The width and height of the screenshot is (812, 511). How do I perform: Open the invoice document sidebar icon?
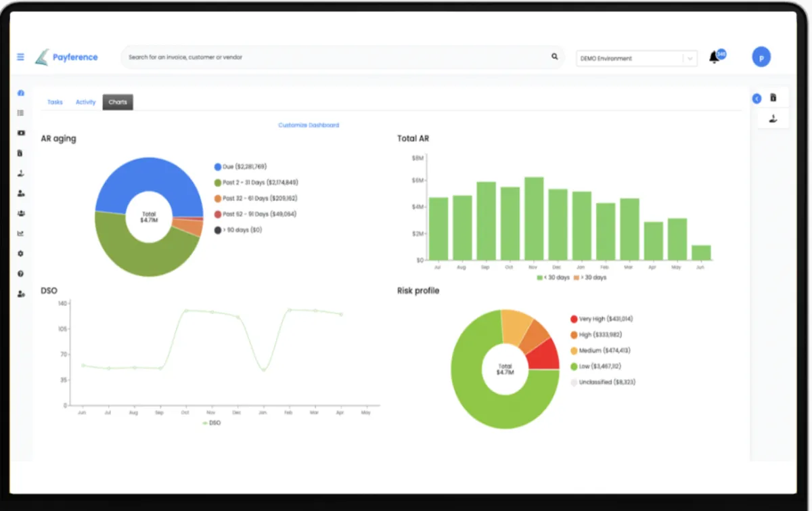[21, 153]
